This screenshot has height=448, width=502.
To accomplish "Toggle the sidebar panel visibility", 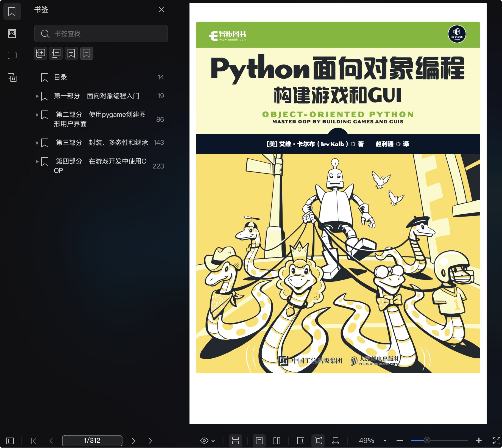I will pos(10,441).
